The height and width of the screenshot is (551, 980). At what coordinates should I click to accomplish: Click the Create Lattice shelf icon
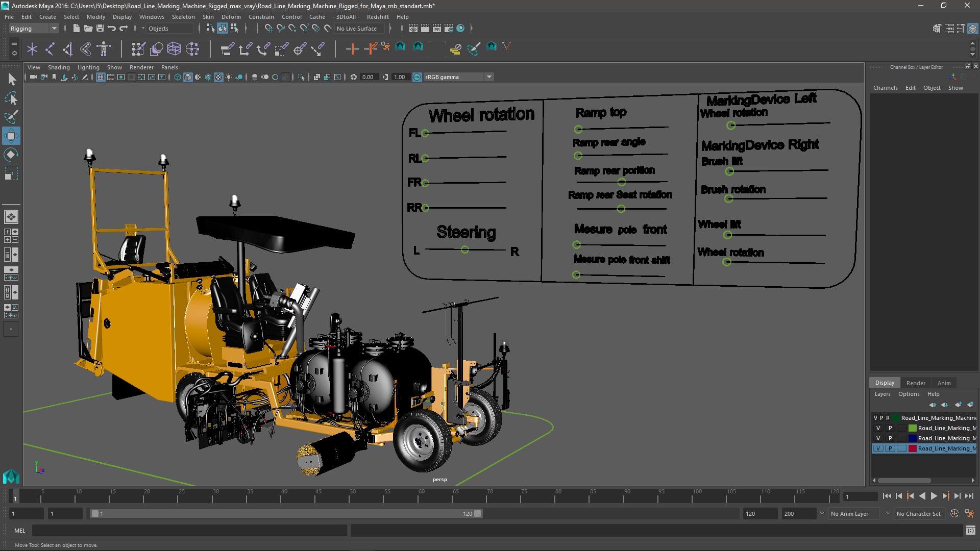[174, 49]
